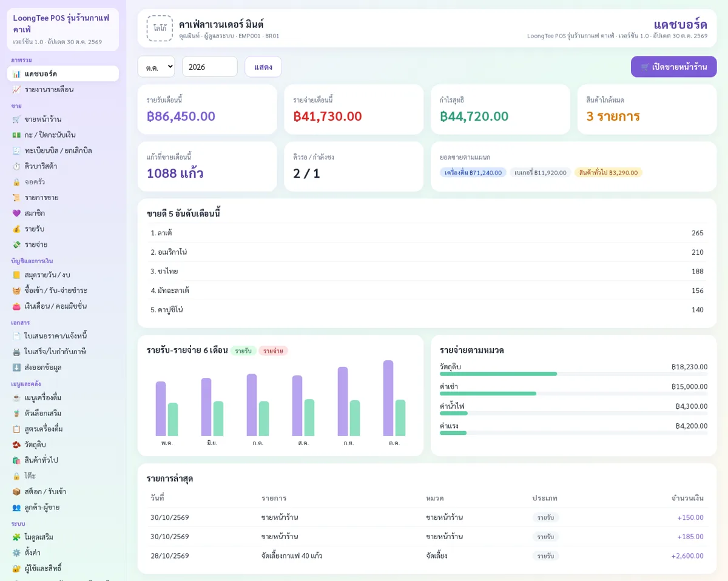Go to เงินเดือน / คอมมิชชั่น in the sidebar
Viewport: 728px width, 581px height.
pyautogui.click(x=63, y=306)
